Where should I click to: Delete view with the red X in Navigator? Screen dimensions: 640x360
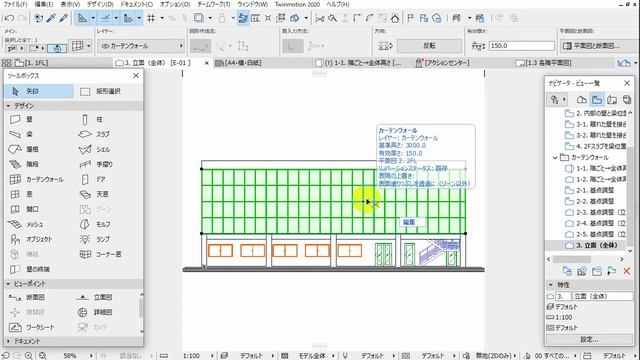[627, 271]
